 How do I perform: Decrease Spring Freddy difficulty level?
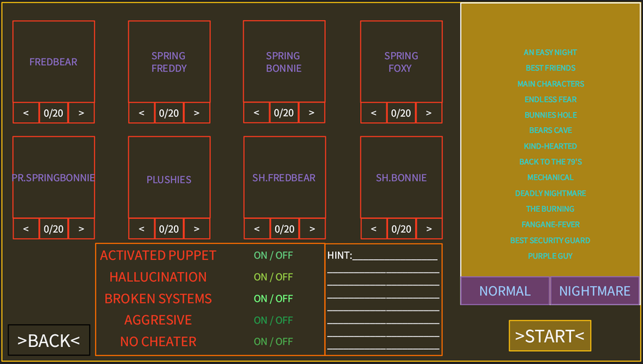click(x=141, y=113)
